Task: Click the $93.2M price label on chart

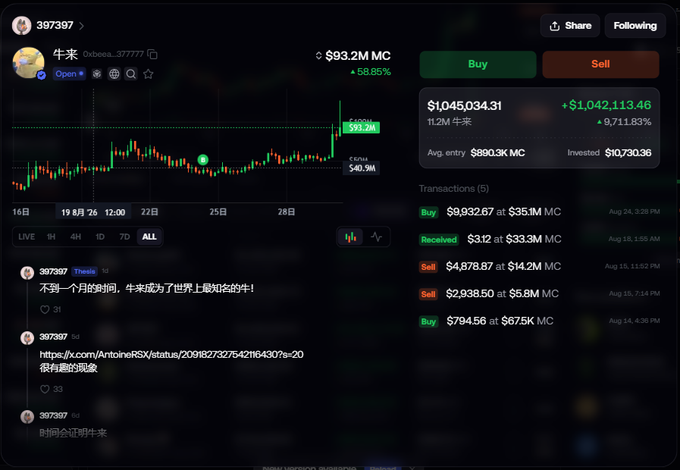Action: [361, 127]
